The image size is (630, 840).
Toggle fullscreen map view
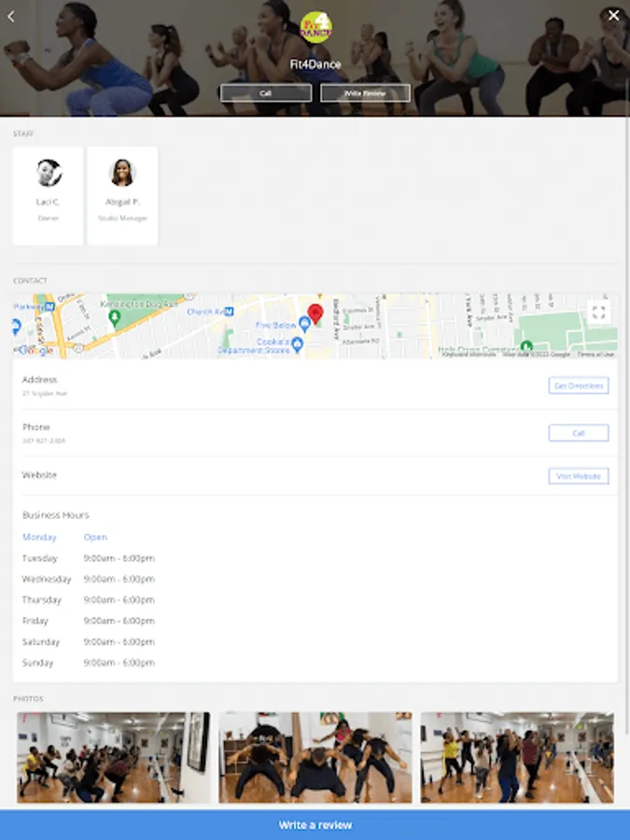tap(598, 312)
